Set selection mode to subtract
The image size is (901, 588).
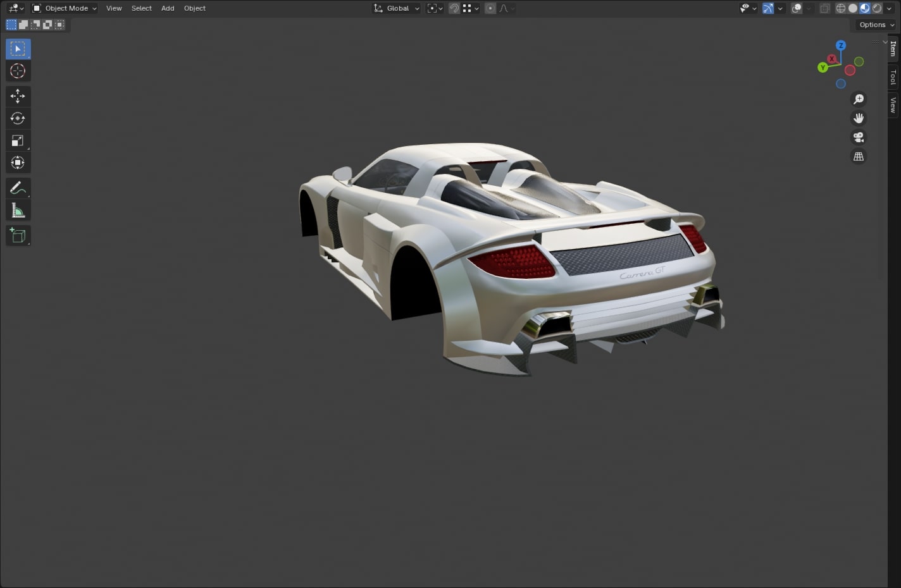35,25
